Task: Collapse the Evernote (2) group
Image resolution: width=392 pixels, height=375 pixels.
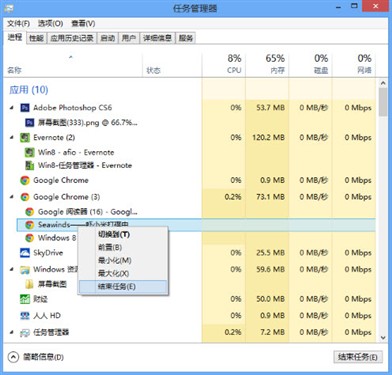Action: [x=12, y=138]
